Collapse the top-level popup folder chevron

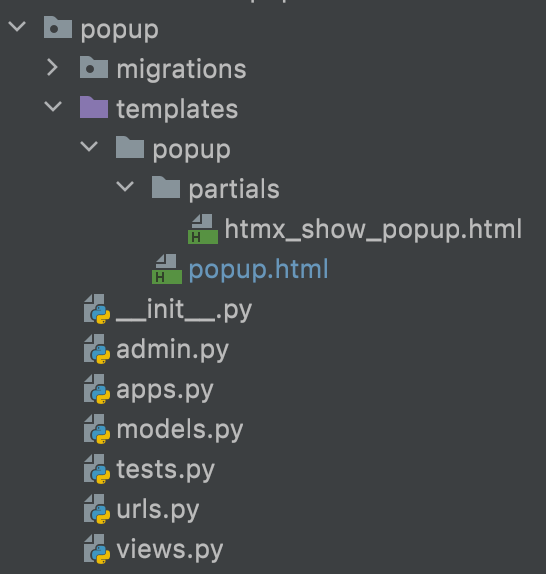17,27
